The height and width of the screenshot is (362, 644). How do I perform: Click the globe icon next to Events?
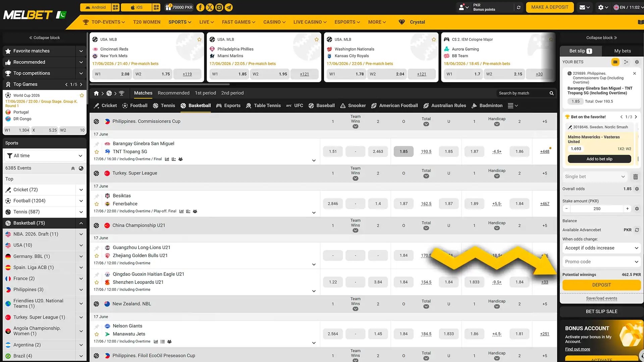81,168
